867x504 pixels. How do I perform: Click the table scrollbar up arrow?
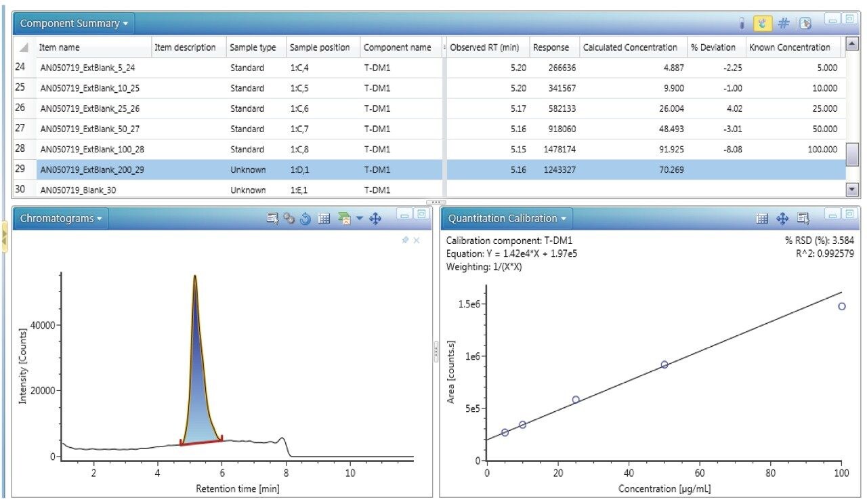click(x=853, y=43)
